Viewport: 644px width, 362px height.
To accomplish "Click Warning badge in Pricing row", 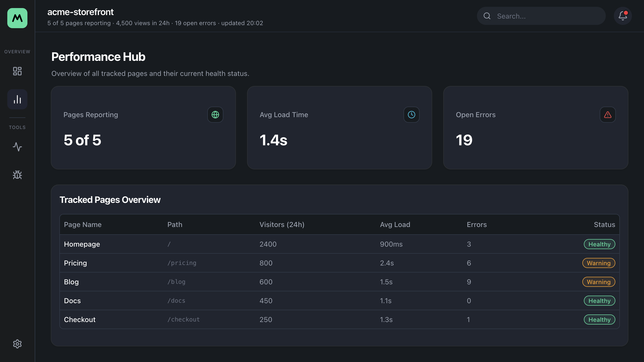I will pyautogui.click(x=599, y=263).
